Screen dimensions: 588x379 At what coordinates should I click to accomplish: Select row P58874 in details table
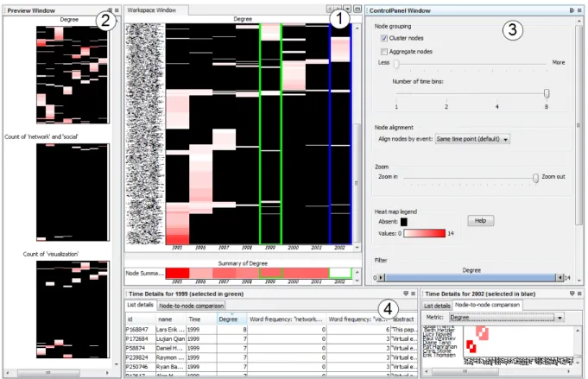coord(271,348)
